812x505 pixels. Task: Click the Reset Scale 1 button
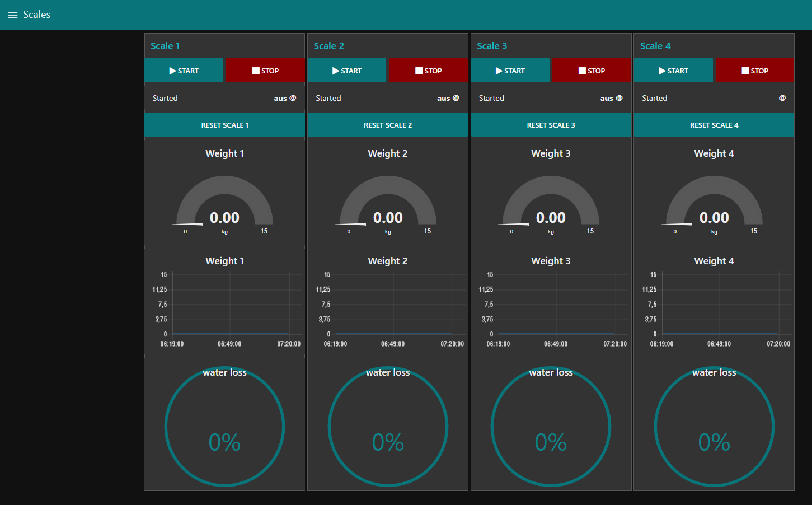coord(225,125)
